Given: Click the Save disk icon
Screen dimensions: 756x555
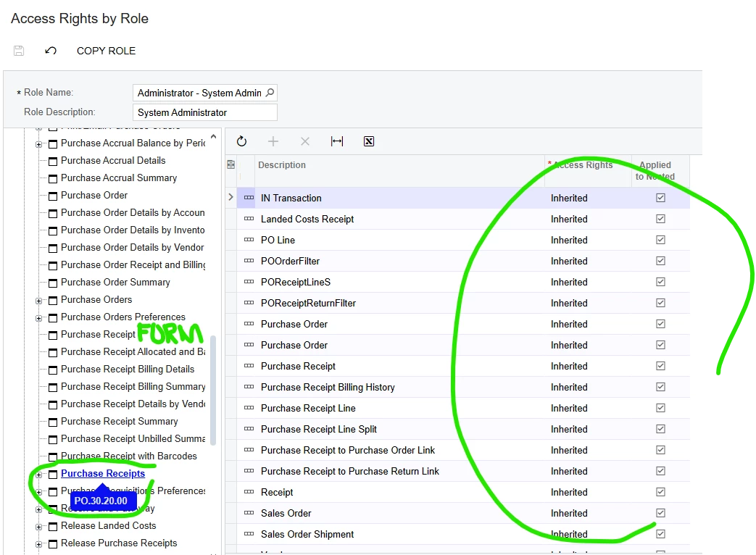Looking at the screenshot, I should click(19, 51).
